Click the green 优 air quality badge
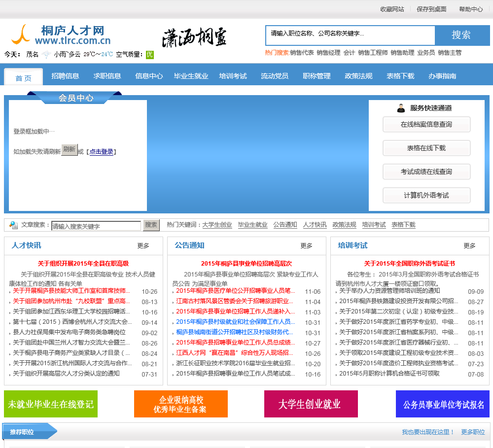 [149, 54]
